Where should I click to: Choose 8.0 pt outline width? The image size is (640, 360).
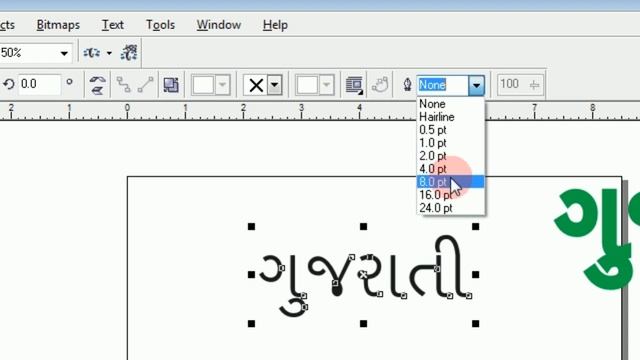451,182
